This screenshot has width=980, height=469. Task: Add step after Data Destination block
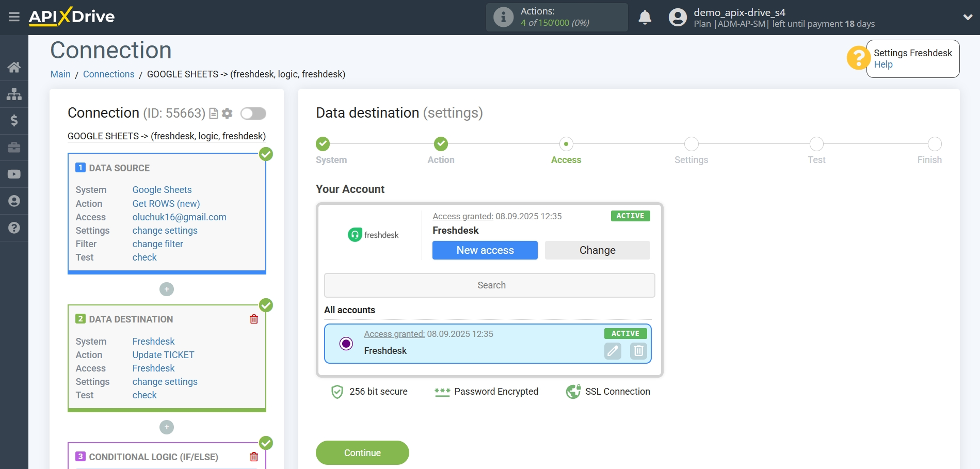167,427
